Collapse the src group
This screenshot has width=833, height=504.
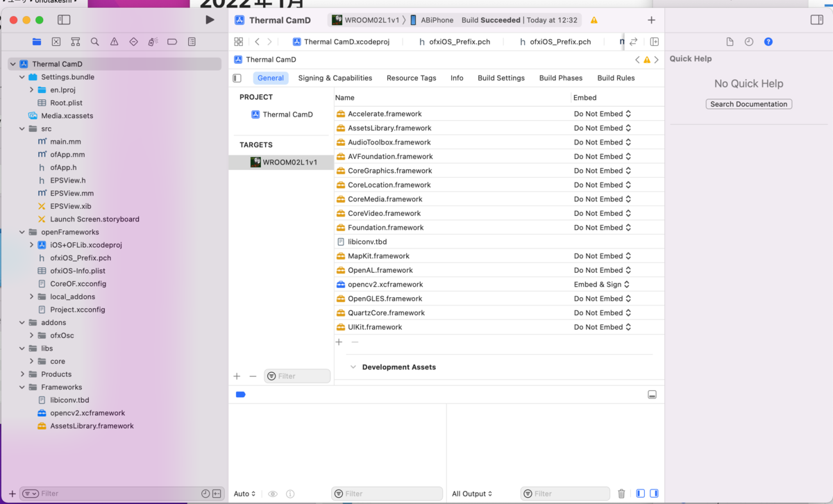coord(22,129)
